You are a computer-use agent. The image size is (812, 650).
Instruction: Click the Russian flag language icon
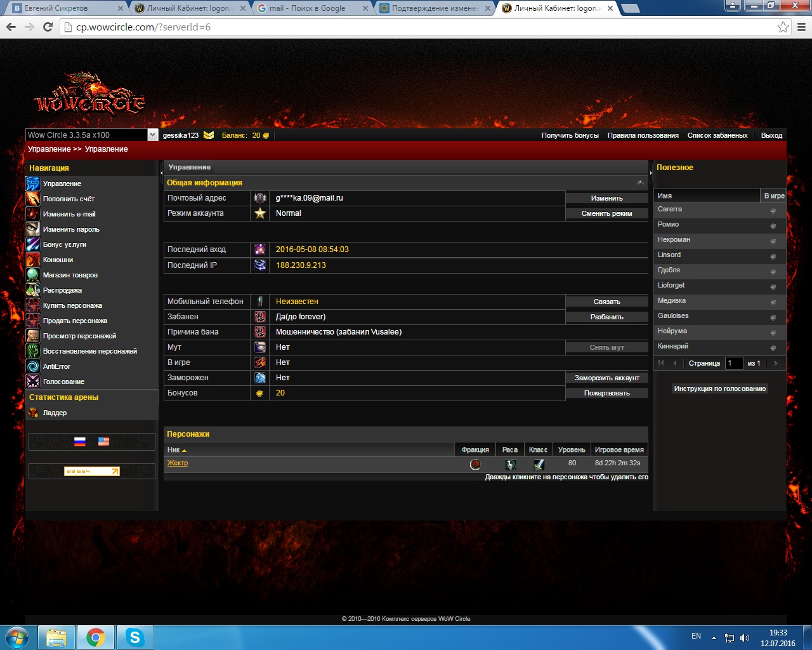click(80, 442)
